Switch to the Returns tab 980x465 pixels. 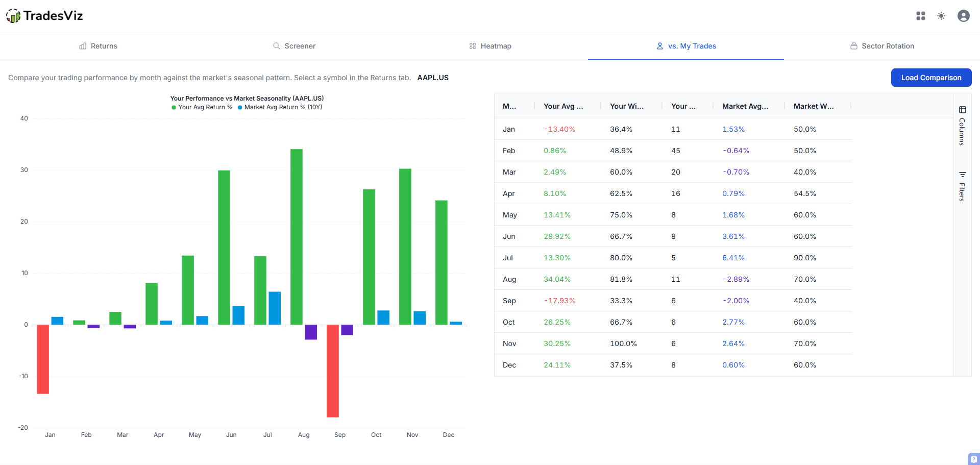pyautogui.click(x=98, y=46)
